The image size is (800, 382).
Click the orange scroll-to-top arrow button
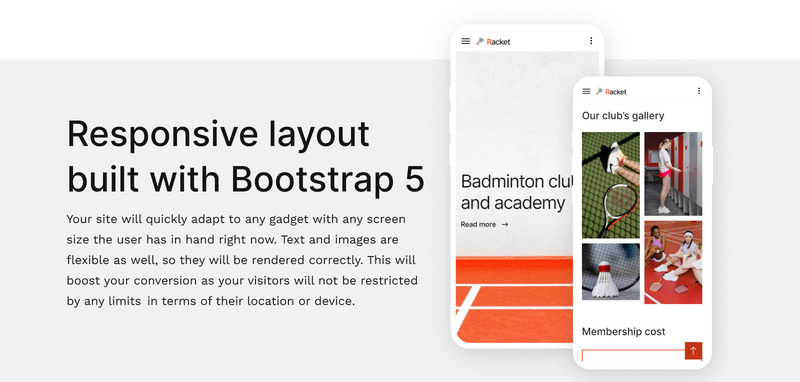click(693, 350)
